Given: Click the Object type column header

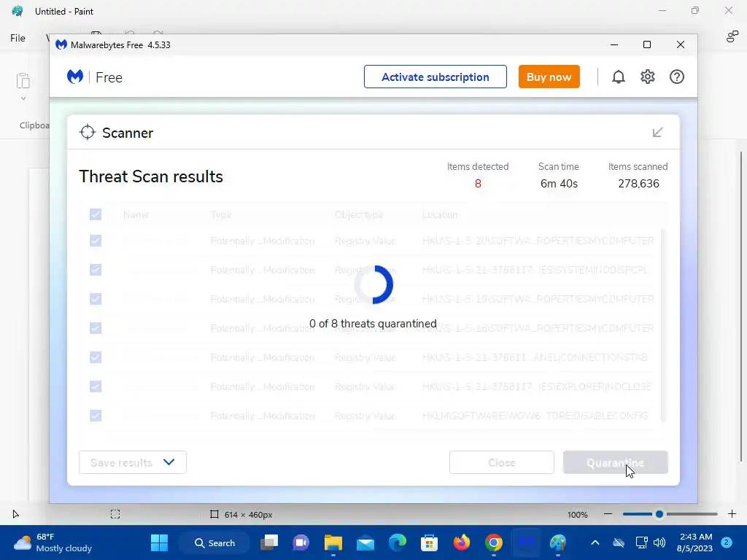Looking at the screenshot, I should coord(359,215).
